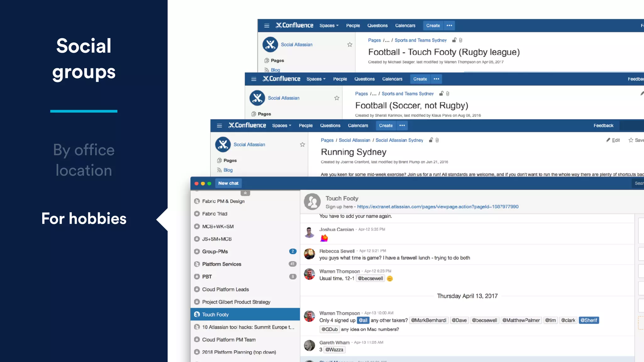The width and height of the screenshot is (644, 362).
Task: Click the page restrictions lock icon on the Running Sydney page
Action: (x=431, y=140)
